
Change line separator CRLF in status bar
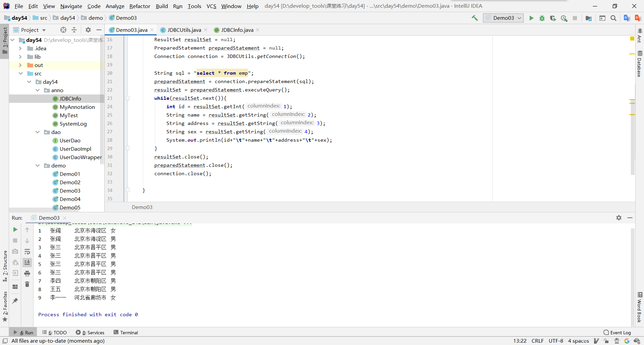tap(538, 341)
